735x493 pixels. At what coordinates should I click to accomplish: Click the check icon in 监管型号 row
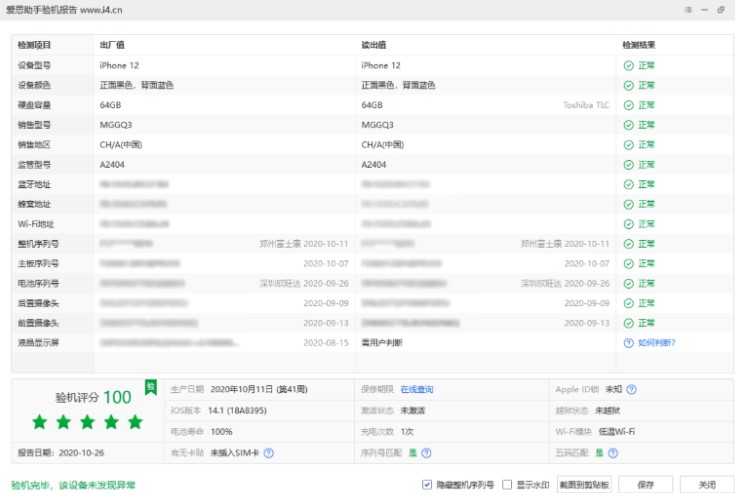629,164
